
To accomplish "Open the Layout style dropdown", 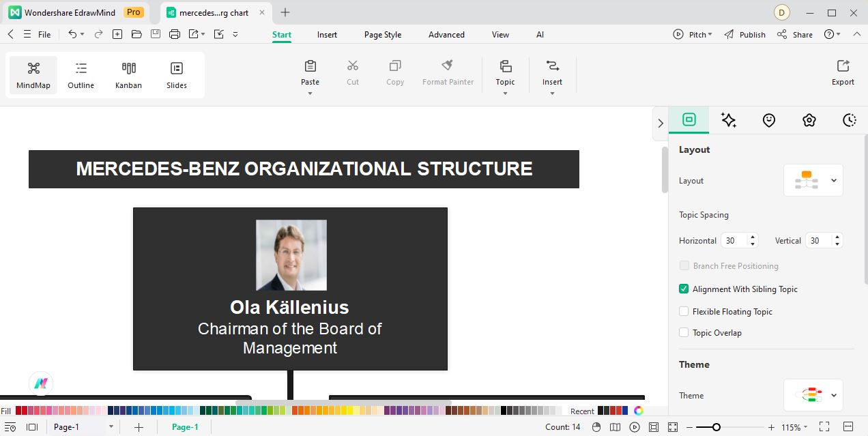I will pyautogui.click(x=813, y=180).
